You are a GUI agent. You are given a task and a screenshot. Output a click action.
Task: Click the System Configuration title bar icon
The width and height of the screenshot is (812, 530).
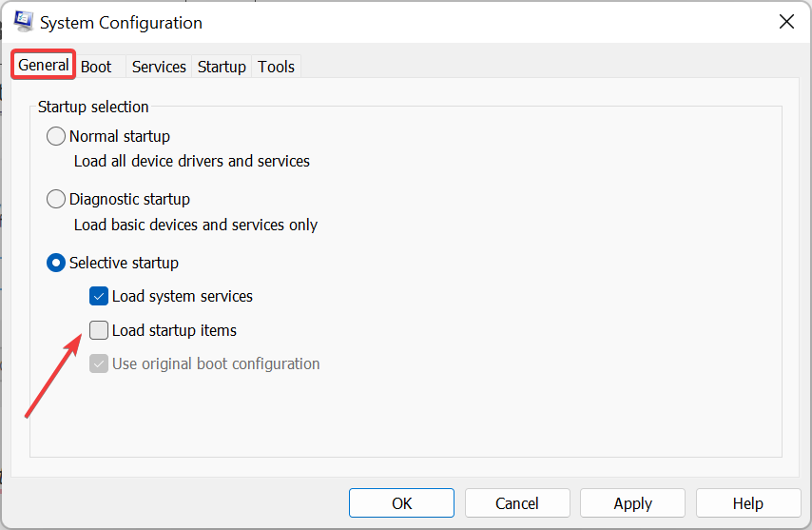[24, 22]
